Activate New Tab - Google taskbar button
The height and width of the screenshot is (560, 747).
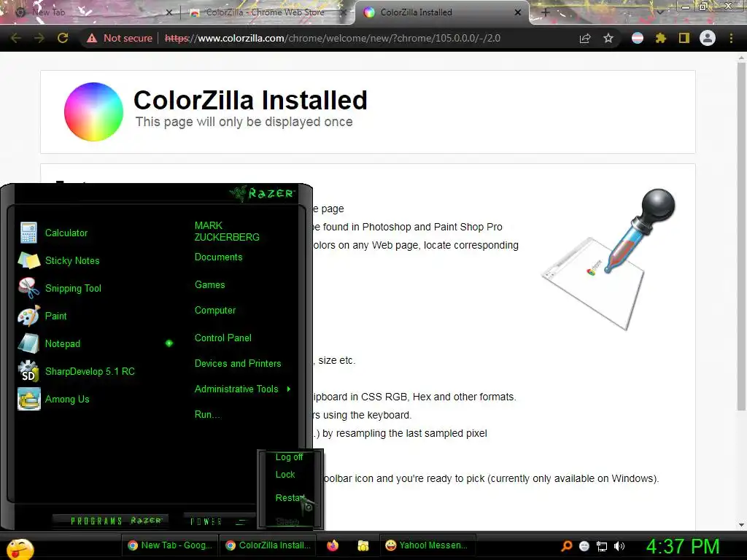tap(170, 545)
